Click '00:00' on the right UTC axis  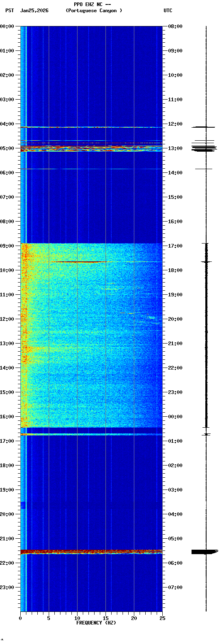pos(175,417)
